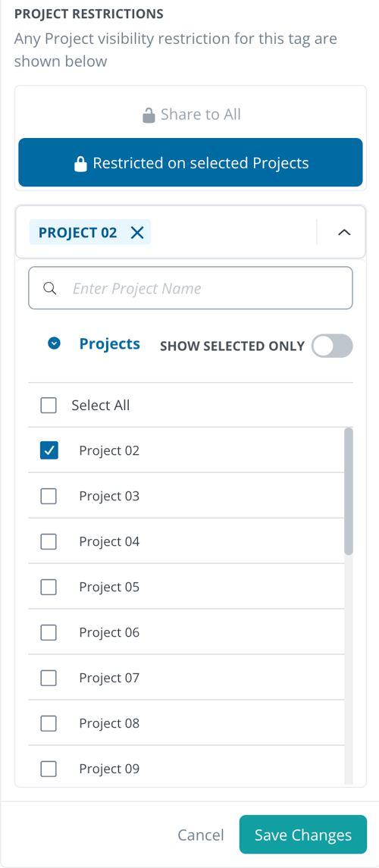This screenshot has height=868, width=379.
Task: Select Restricted on selected Projects option
Action: pyautogui.click(x=190, y=162)
